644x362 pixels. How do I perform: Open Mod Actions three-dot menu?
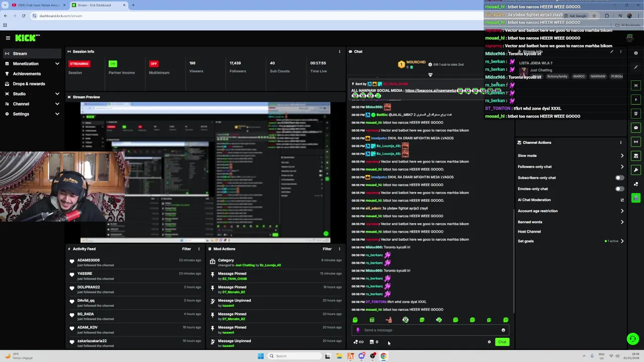pos(339,249)
